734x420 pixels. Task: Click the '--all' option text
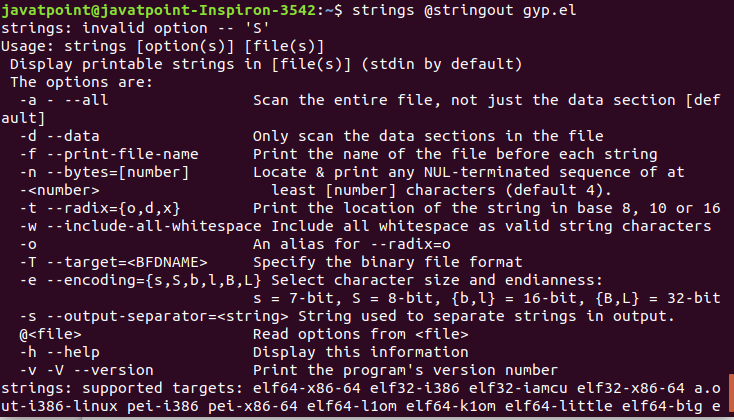click(86, 100)
